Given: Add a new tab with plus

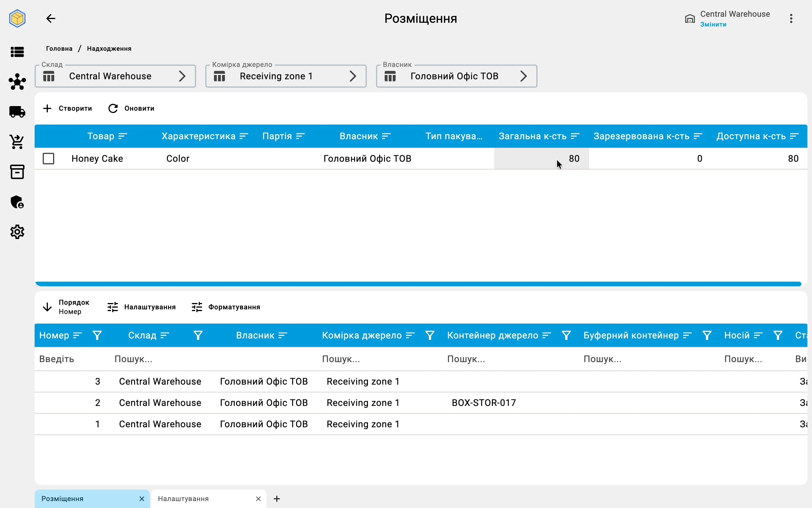Looking at the screenshot, I should pos(277,499).
